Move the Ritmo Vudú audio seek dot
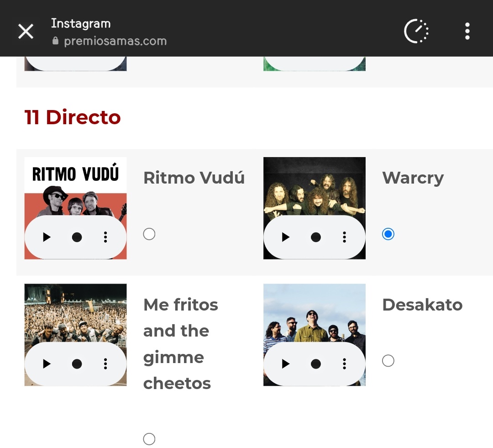 click(77, 237)
